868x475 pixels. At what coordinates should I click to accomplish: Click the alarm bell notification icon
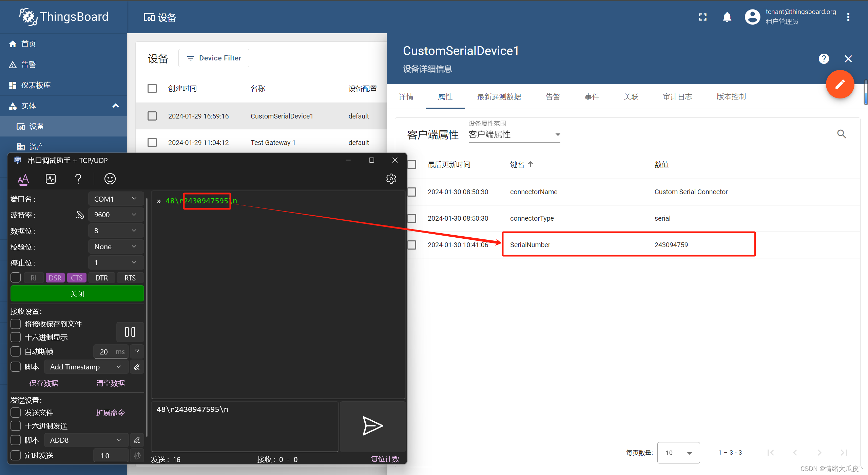pyautogui.click(x=727, y=18)
